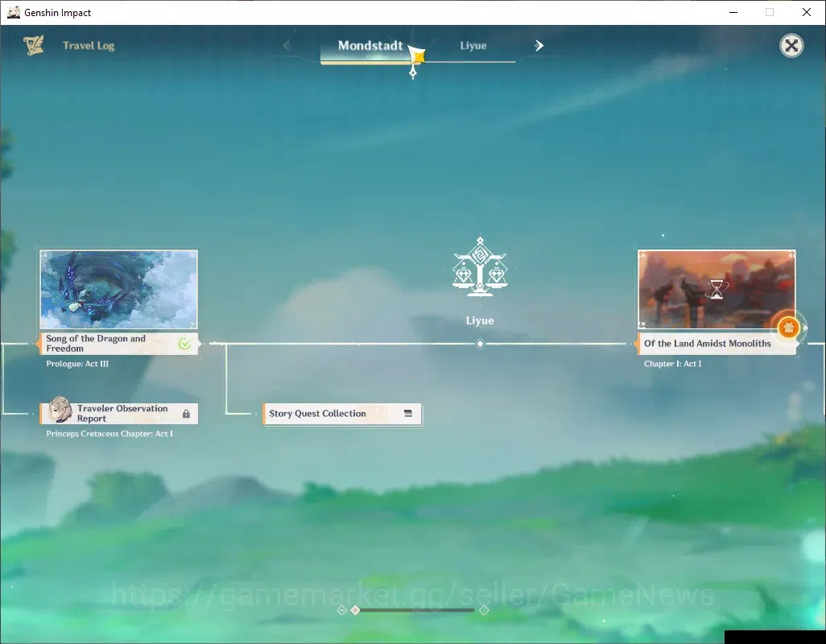Click the Travel Log title text
The image size is (826, 644).
coord(89,46)
